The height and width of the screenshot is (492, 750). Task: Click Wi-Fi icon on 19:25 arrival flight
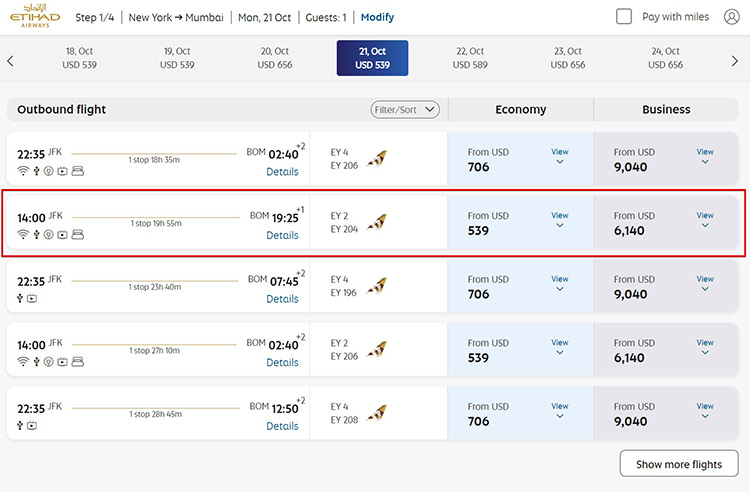tap(22, 234)
